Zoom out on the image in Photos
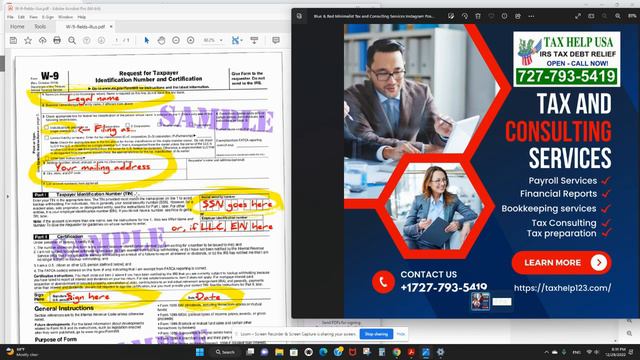640x360 pixels. click(x=604, y=16)
